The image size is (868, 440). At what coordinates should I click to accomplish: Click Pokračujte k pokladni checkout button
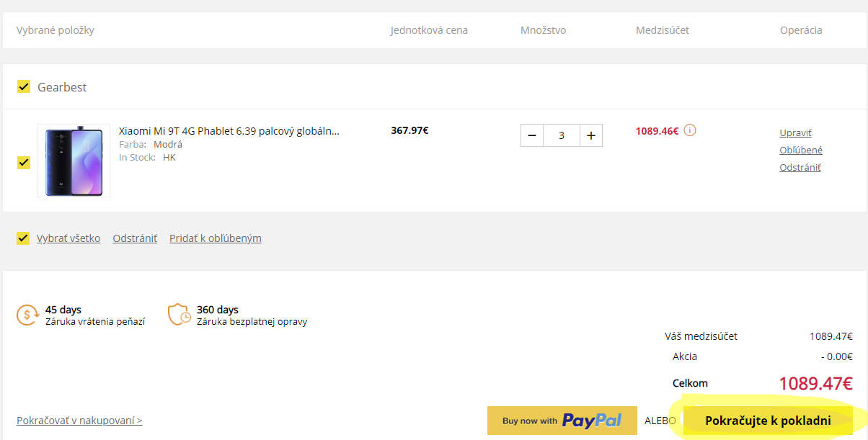pos(768,421)
